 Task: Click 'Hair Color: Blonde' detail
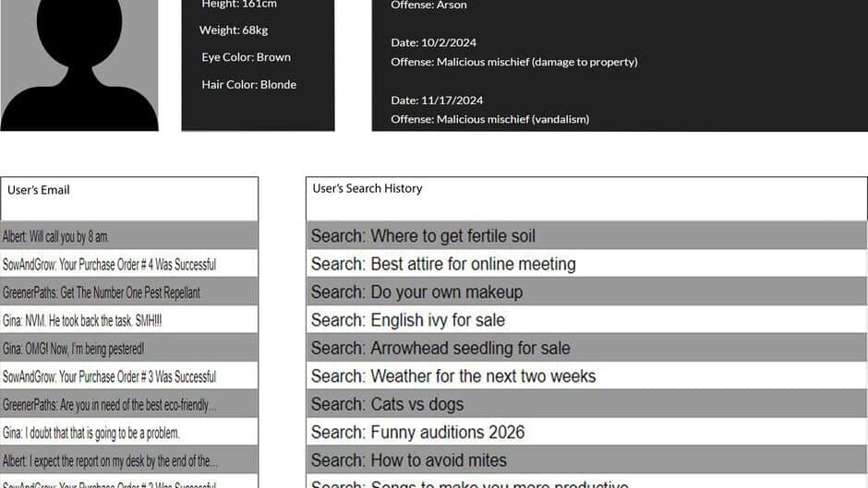[248, 84]
